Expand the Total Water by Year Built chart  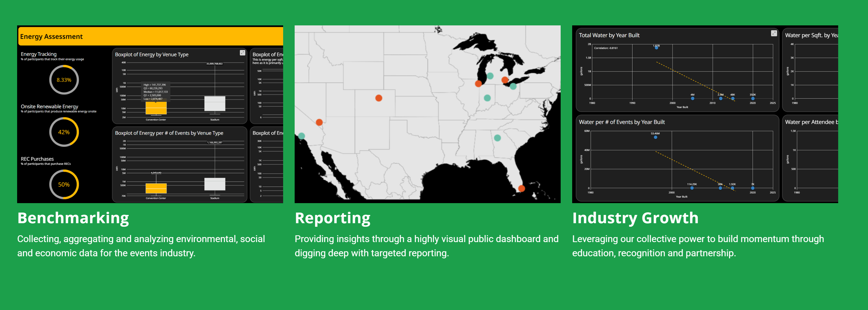774,33
